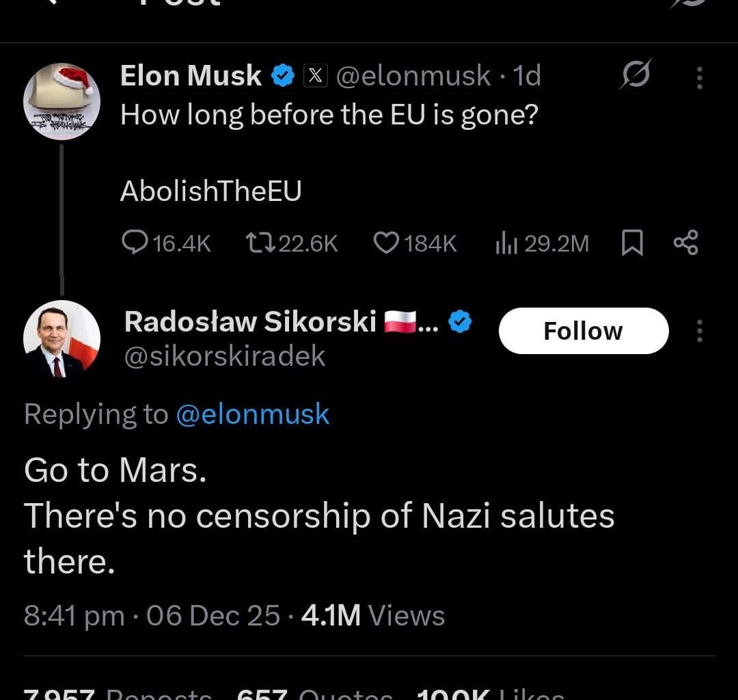Bookmark Elon Musk's post
Image resolution: width=738 pixels, height=700 pixels.
632,243
